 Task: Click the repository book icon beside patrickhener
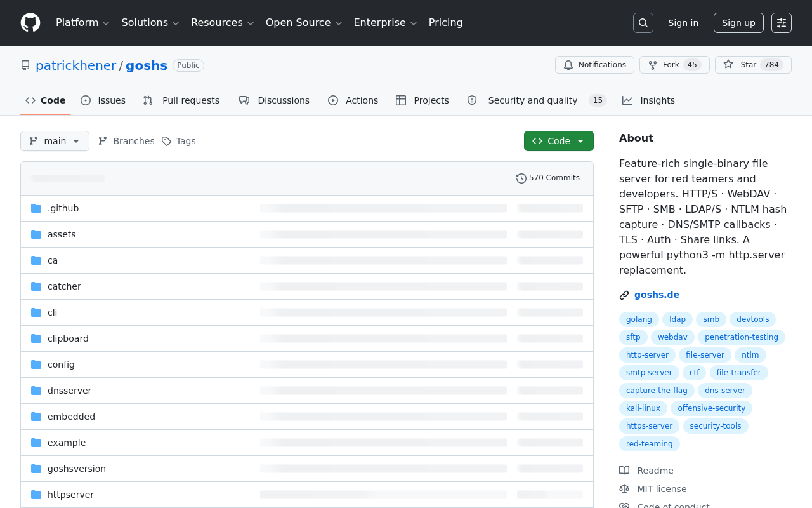(25, 65)
